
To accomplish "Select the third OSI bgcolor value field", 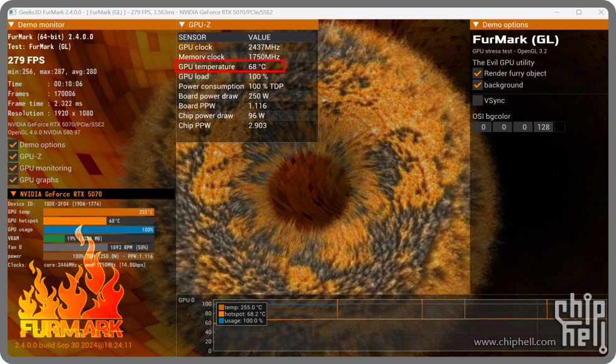I will (x=523, y=127).
